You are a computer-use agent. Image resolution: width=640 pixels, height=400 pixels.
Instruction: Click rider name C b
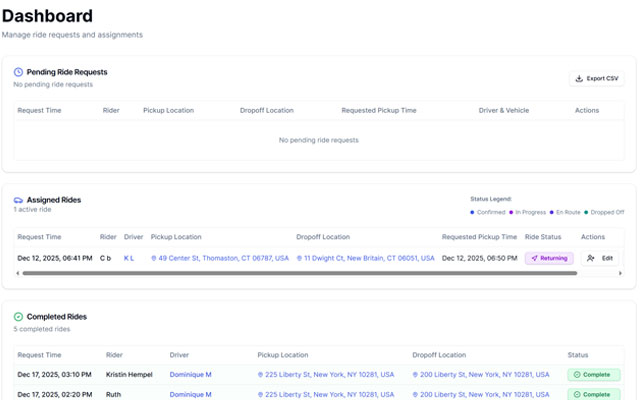(x=105, y=258)
